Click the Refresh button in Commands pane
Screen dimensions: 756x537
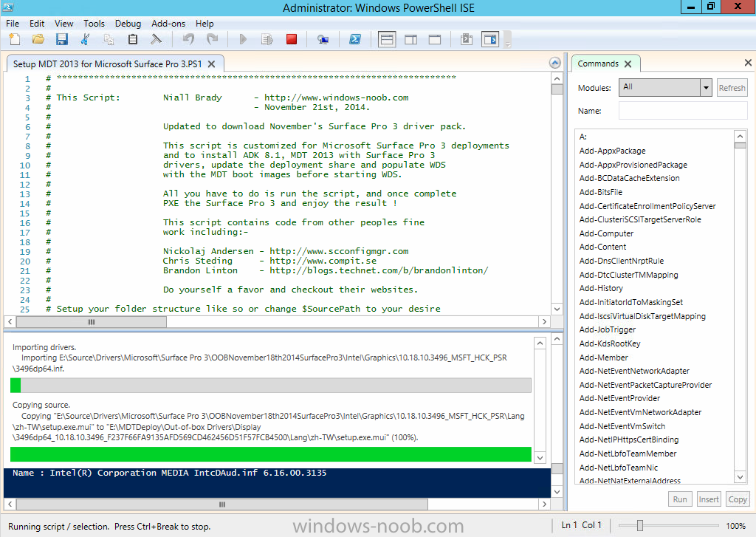click(732, 88)
